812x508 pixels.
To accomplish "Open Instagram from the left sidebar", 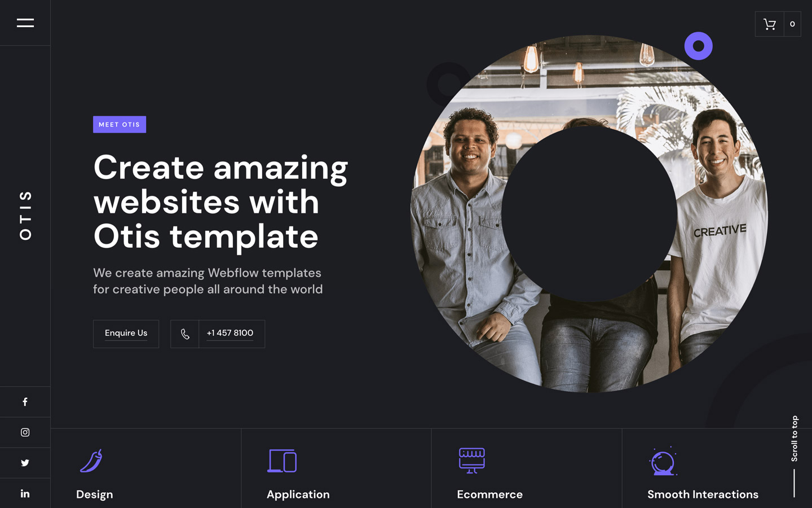I will [x=25, y=432].
